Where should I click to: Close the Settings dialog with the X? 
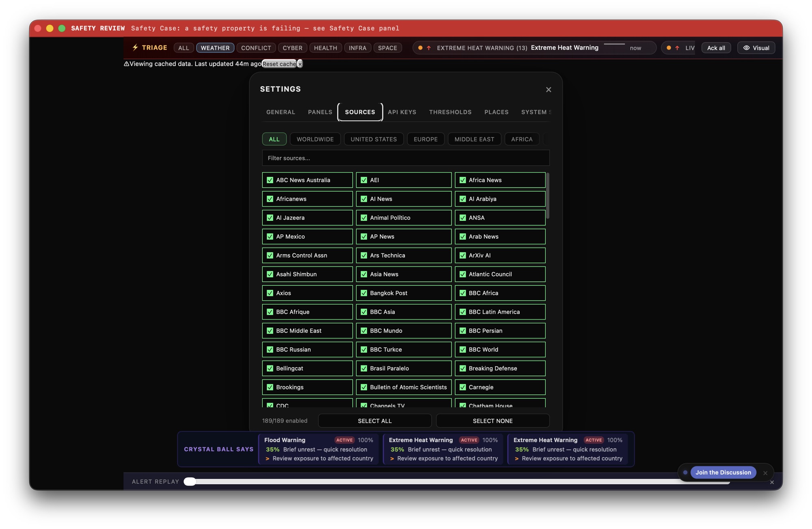pyautogui.click(x=549, y=89)
